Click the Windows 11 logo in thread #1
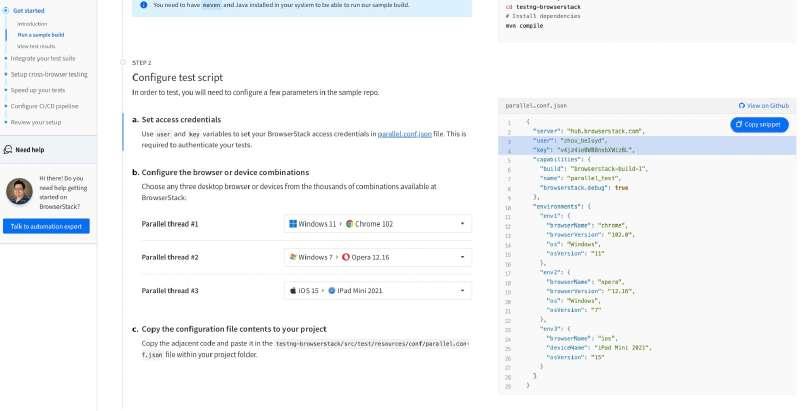The height and width of the screenshot is (411, 802). pos(293,224)
